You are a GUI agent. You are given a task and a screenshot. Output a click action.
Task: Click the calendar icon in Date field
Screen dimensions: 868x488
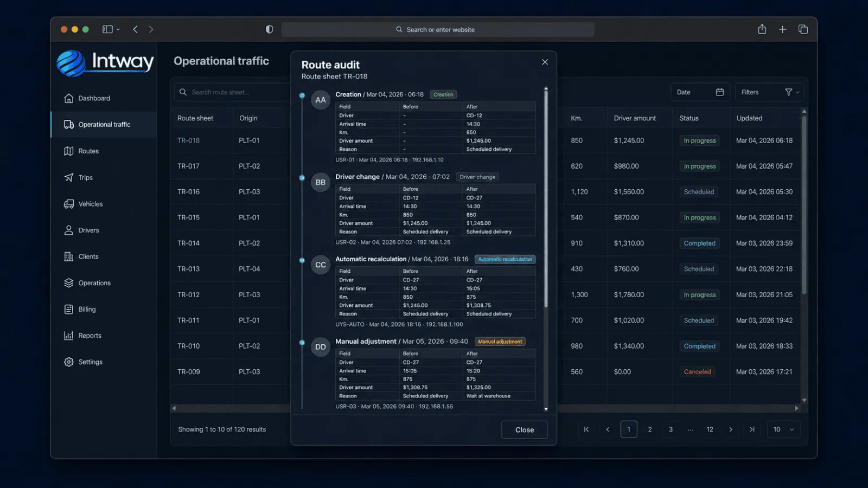pyautogui.click(x=719, y=92)
